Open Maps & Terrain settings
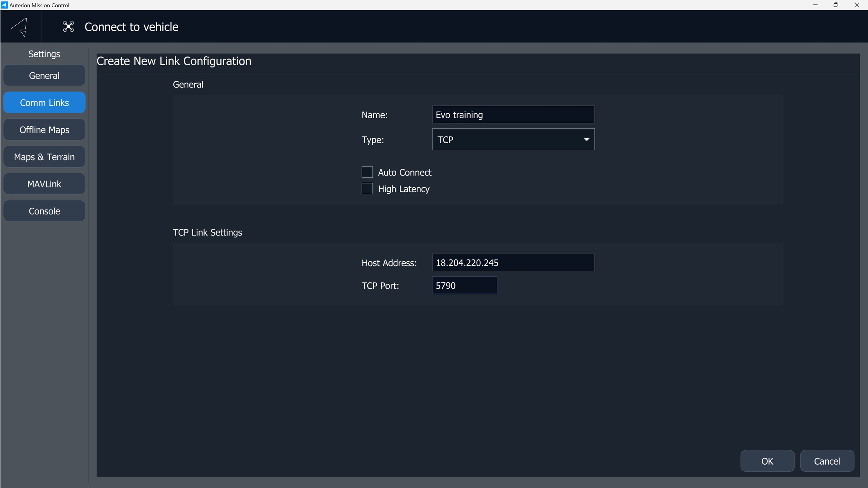Screen dimensions: 868x488 click(x=44, y=157)
